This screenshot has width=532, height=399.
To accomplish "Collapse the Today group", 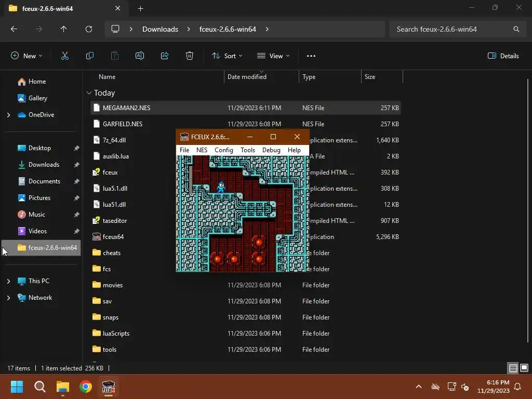I will (89, 93).
